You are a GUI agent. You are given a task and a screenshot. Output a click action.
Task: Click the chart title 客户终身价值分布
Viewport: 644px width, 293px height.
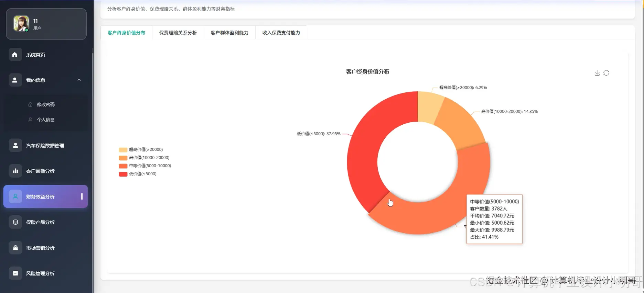tap(367, 71)
